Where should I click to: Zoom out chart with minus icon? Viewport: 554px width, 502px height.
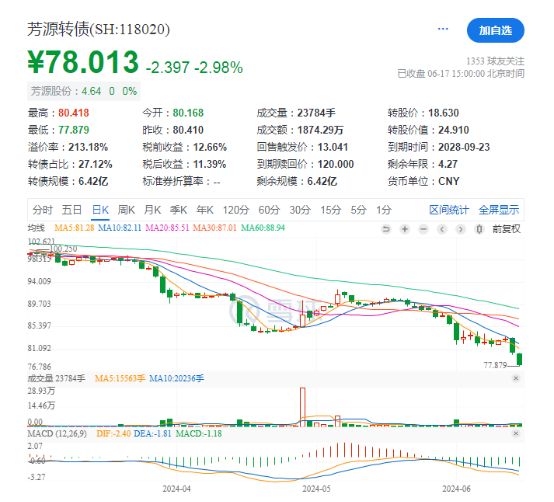[x=423, y=229]
